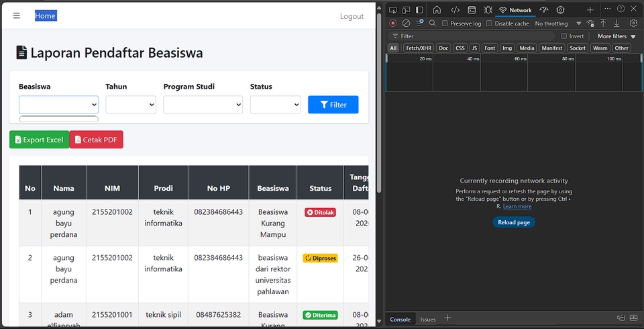Open the Beasiswa dropdown

tap(58, 105)
